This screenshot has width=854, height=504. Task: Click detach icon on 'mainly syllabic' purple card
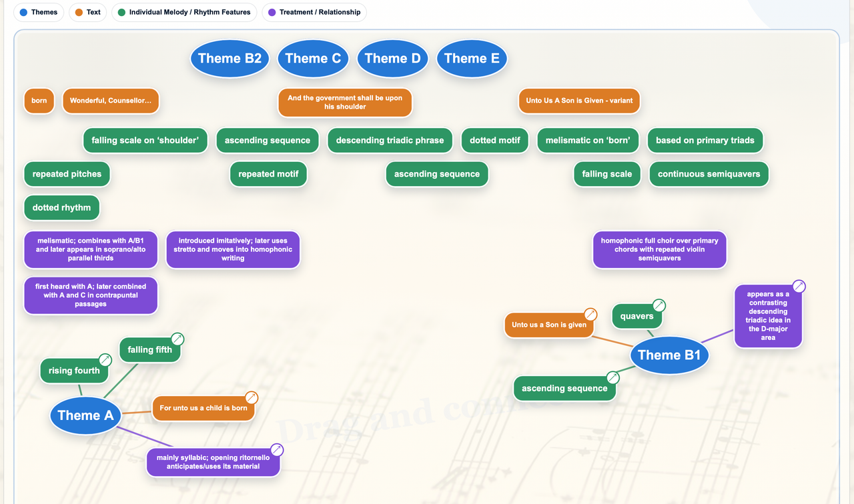pos(277,450)
